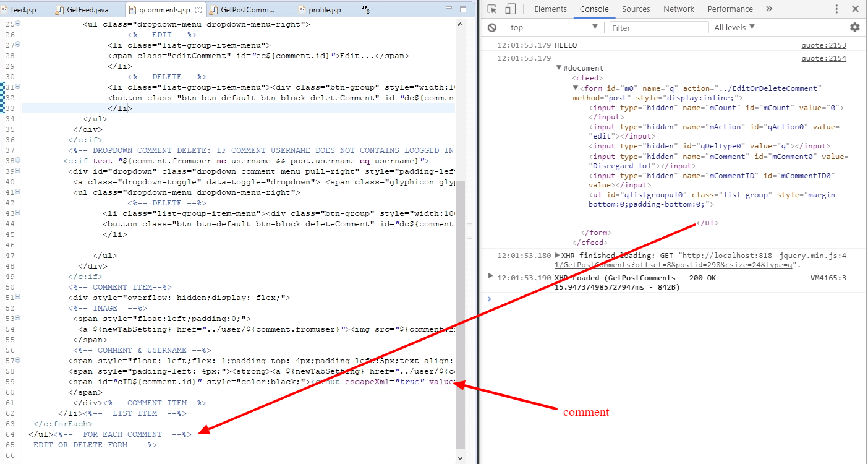Show more DevTools tabs via chevron
Screen dimensions: 868x464
click(x=769, y=9)
